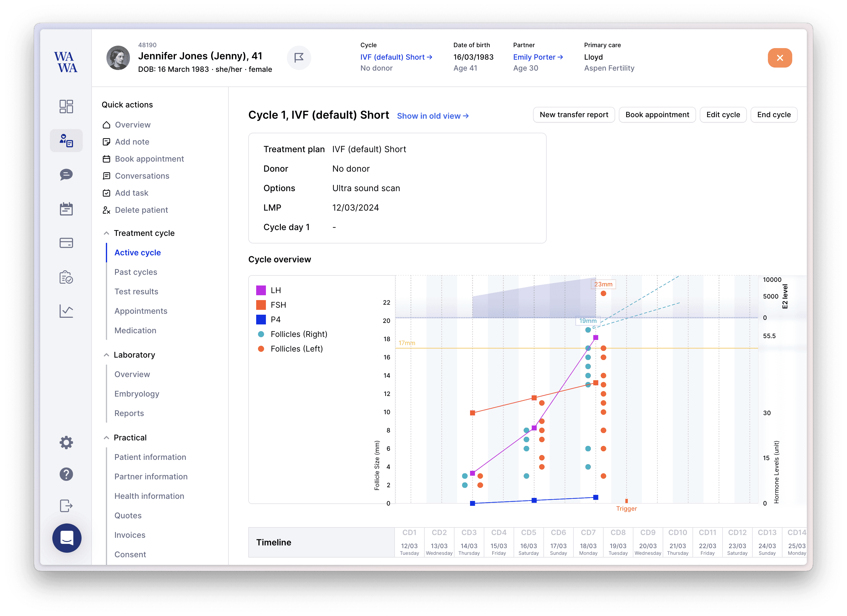This screenshot has height=616, width=847.
Task: Collapse the Practical section
Action: tap(106, 437)
